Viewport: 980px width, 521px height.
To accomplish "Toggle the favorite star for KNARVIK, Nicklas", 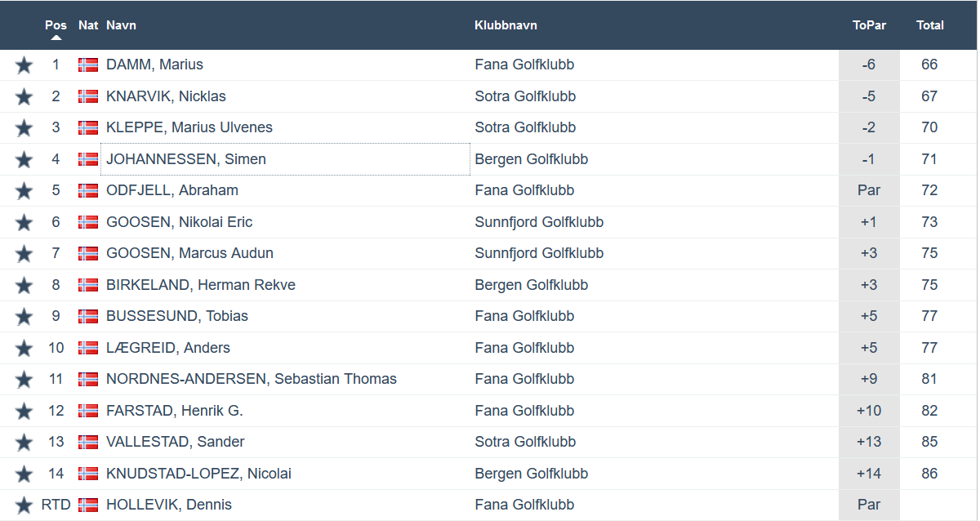I will pos(24,96).
